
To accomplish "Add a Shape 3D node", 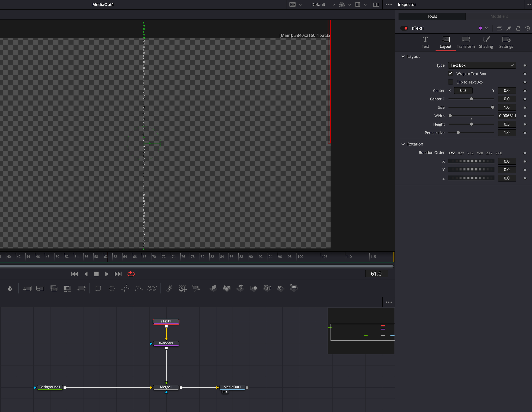I will coord(227,288).
